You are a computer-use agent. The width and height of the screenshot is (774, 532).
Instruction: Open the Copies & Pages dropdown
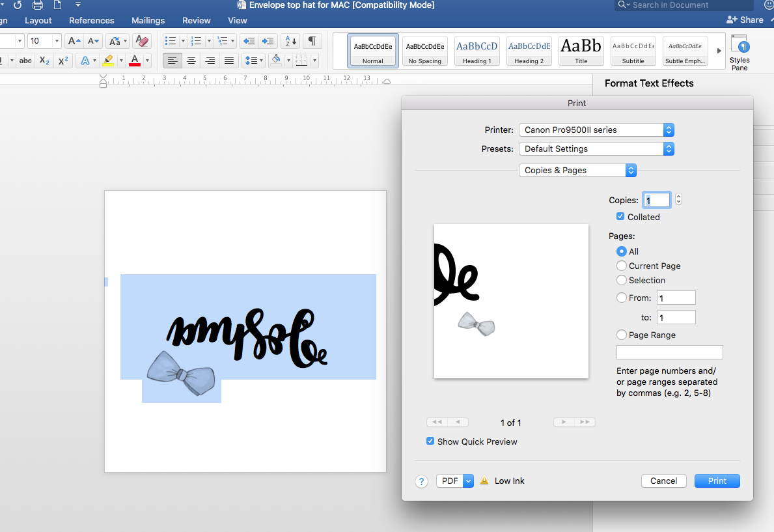[x=577, y=171]
